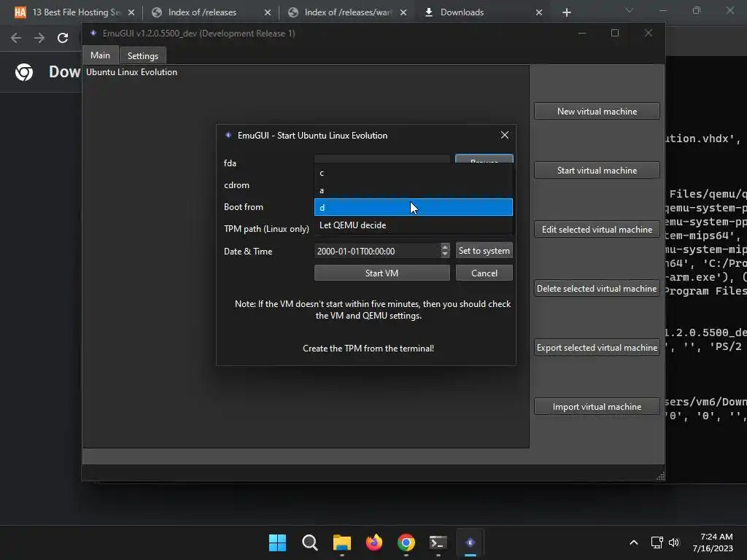This screenshot has height=560, width=747.
Task: Open a new browser tab
Action: pyautogui.click(x=566, y=12)
